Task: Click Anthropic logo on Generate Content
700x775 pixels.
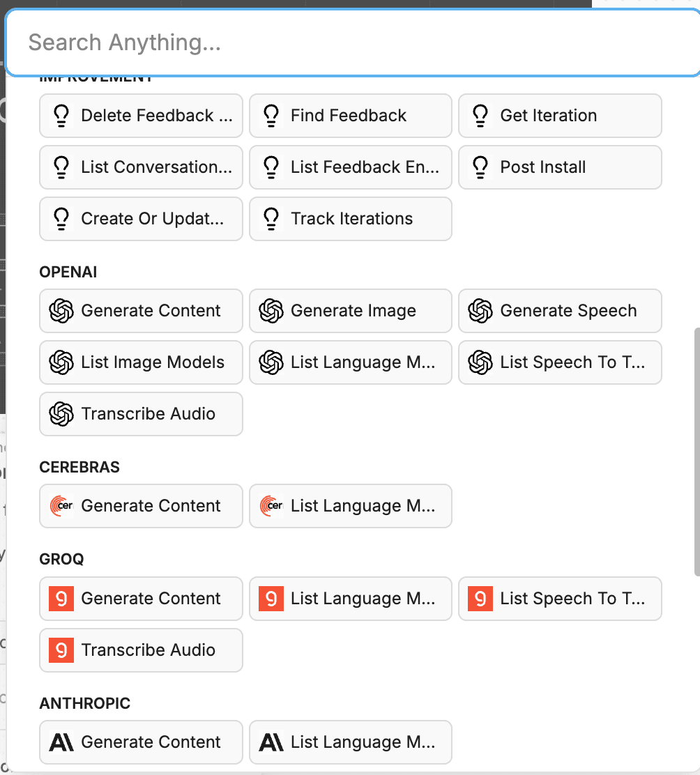Action: click(61, 742)
